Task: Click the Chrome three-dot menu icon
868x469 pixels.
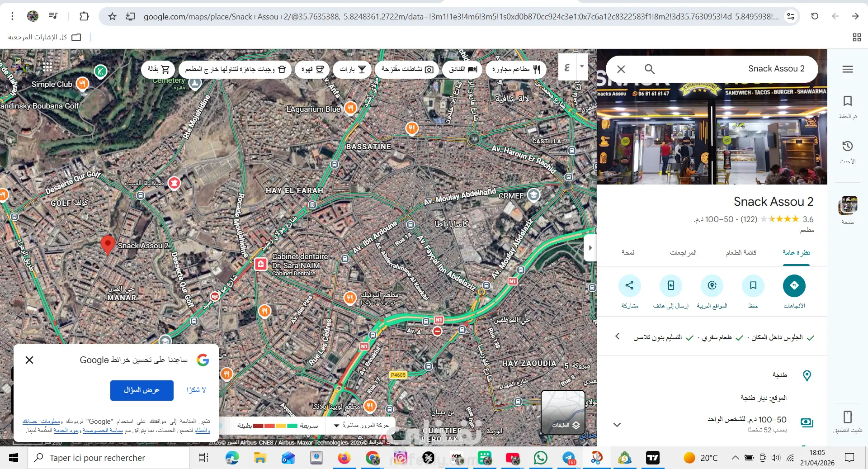Action: (x=13, y=16)
